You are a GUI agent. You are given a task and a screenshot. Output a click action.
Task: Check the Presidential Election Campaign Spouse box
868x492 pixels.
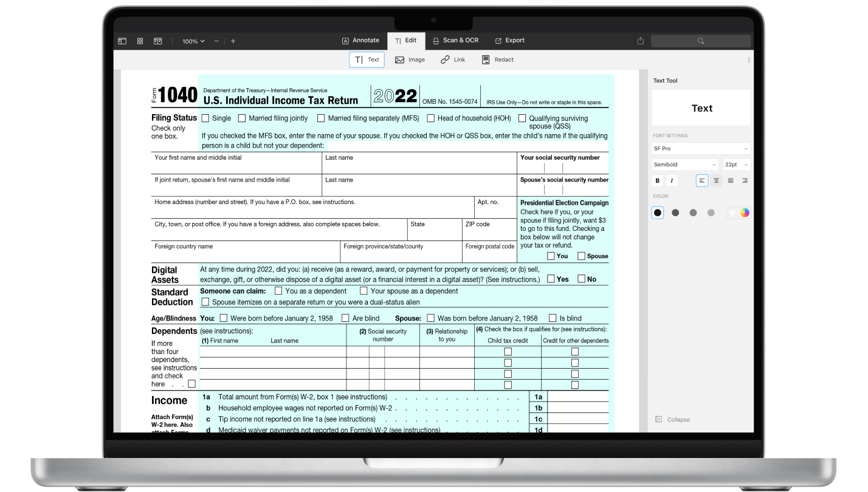[581, 256]
